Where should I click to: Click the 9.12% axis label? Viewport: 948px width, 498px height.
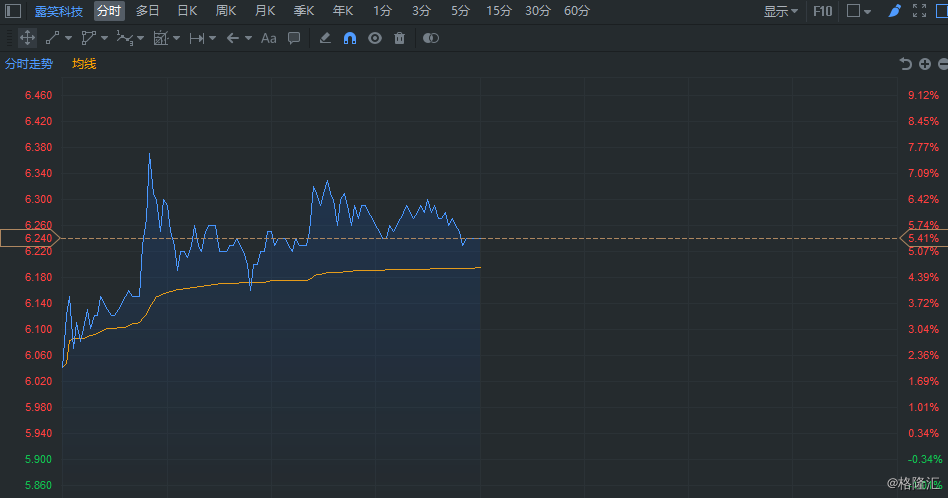(923, 95)
